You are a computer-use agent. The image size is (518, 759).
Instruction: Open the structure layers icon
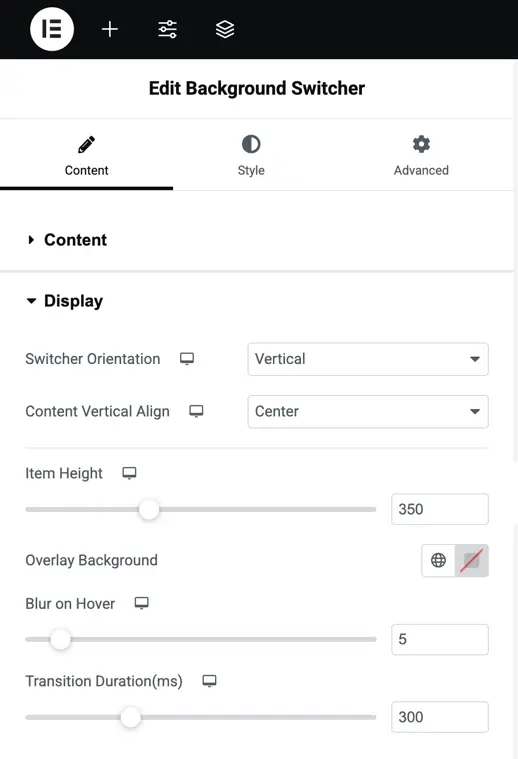[x=225, y=29]
